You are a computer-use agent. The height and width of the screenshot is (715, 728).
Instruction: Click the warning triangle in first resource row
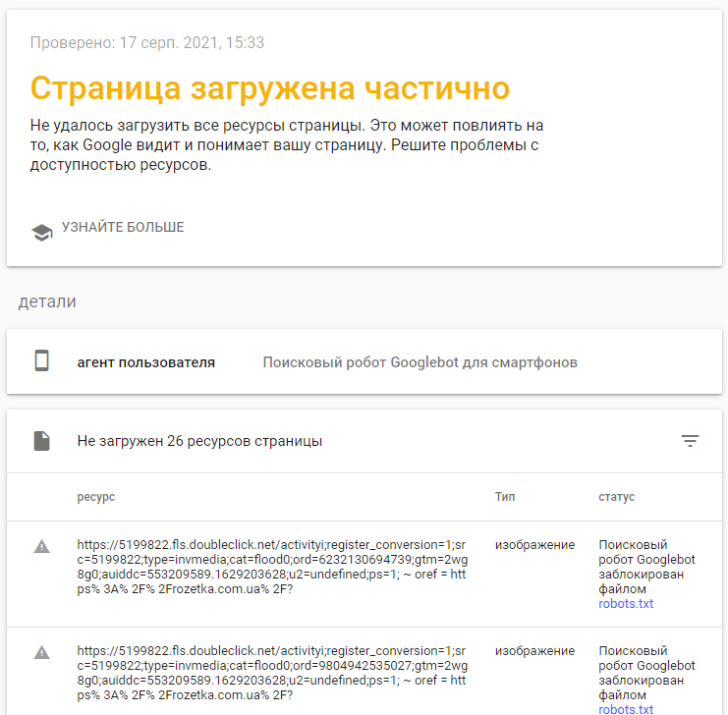click(41, 546)
